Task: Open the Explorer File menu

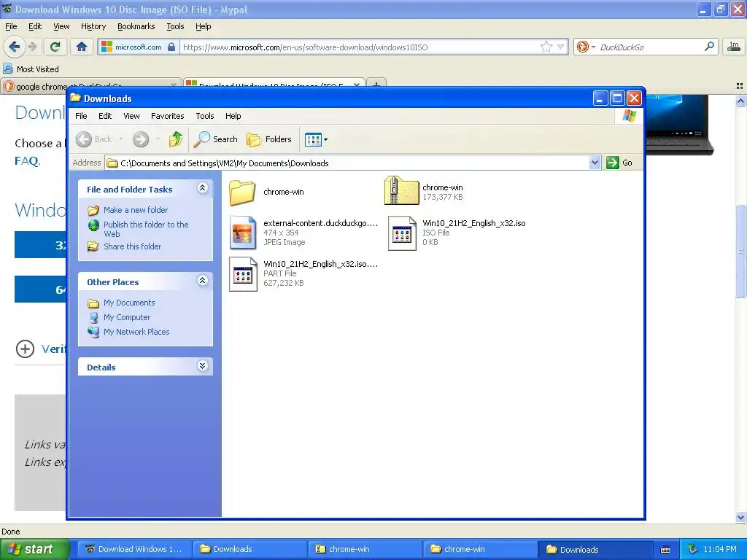Action: click(81, 116)
